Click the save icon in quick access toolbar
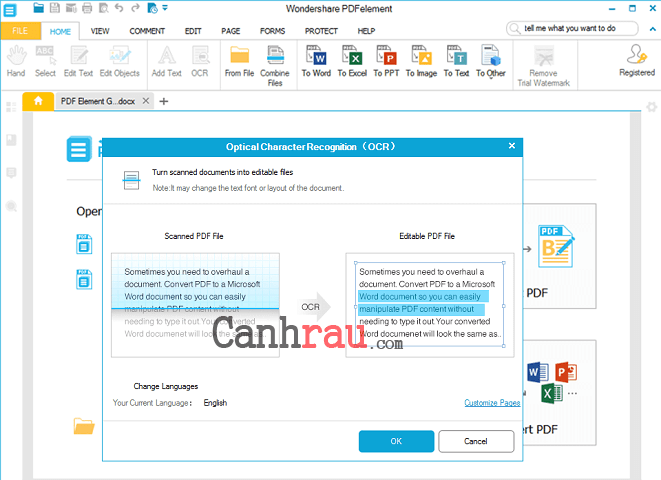Screen dimensions: 661x480 55,8
